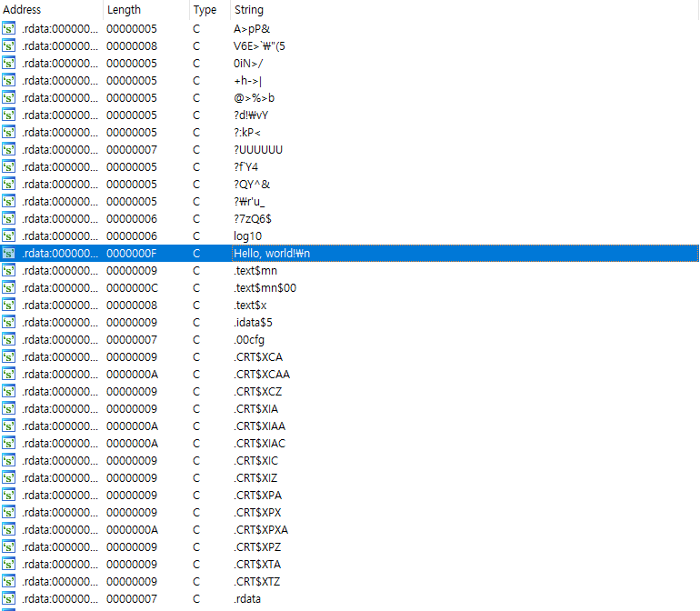This screenshot has height=611, width=700.
Task: Click the string icon beside 0iN>/
Action: [8, 64]
